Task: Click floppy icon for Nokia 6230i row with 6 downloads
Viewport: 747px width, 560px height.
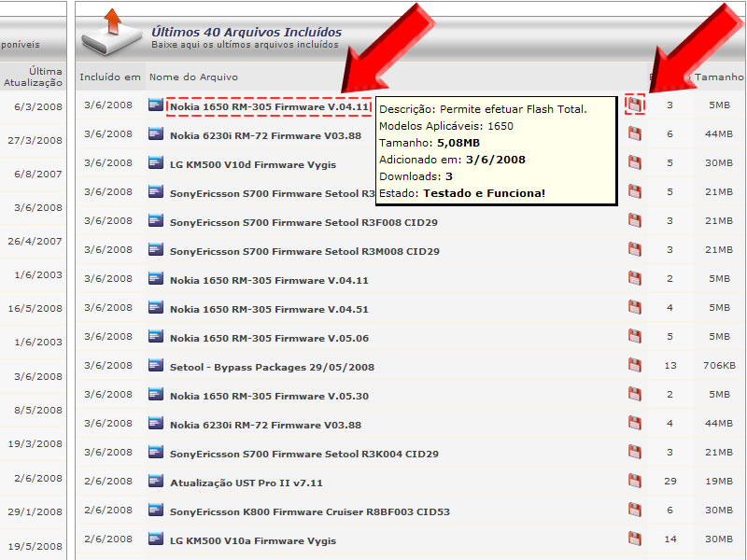Action: pos(635,133)
